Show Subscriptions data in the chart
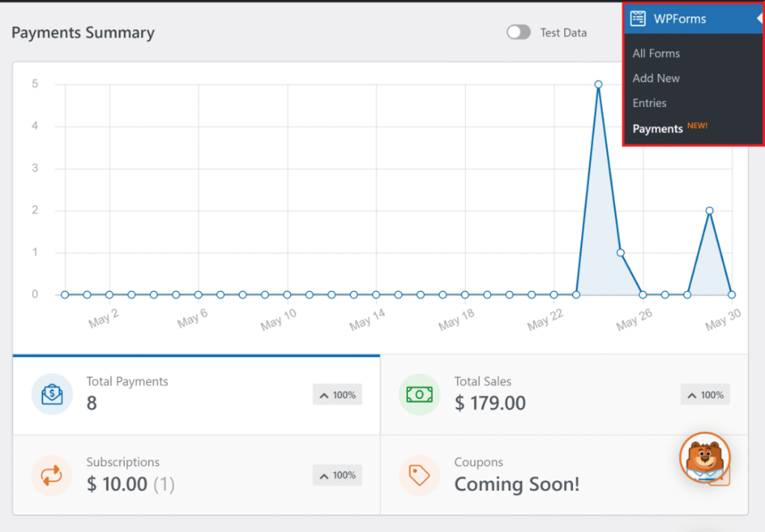 pyautogui.click(x=196, y=475)
